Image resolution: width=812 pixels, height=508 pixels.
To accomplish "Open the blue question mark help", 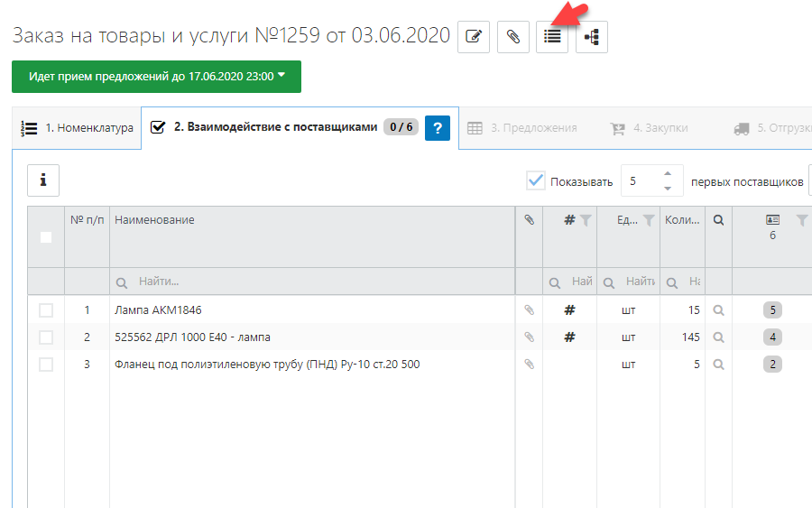I will tap(437, 127).
